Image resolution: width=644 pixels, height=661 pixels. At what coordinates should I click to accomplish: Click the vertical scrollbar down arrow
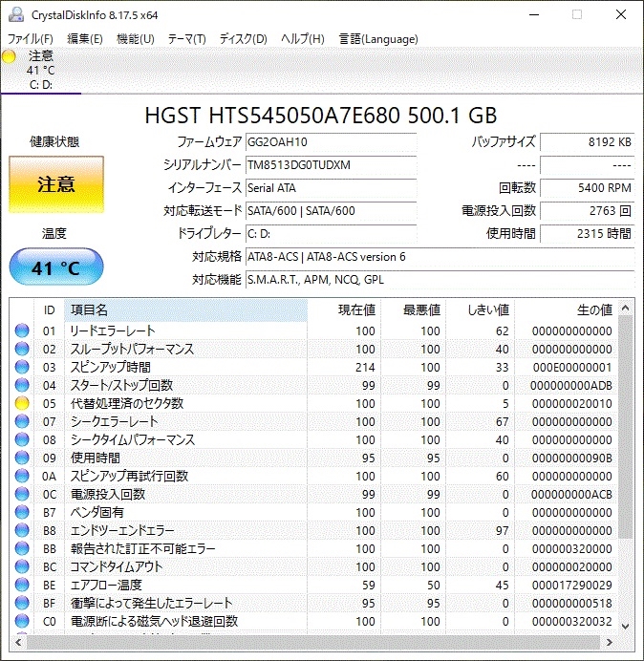pyautogui.click(x=626, y=627)
